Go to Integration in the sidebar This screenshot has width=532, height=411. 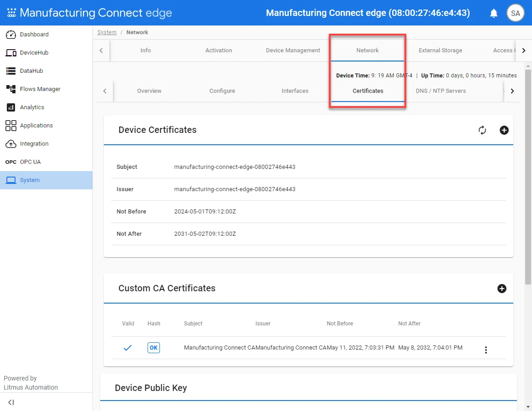[46, 144]
